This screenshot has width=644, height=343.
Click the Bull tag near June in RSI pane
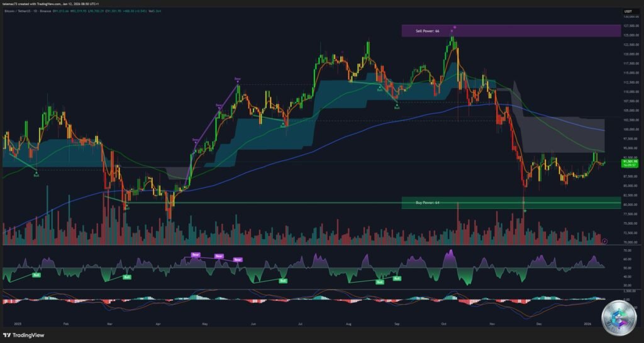point(283,281)
